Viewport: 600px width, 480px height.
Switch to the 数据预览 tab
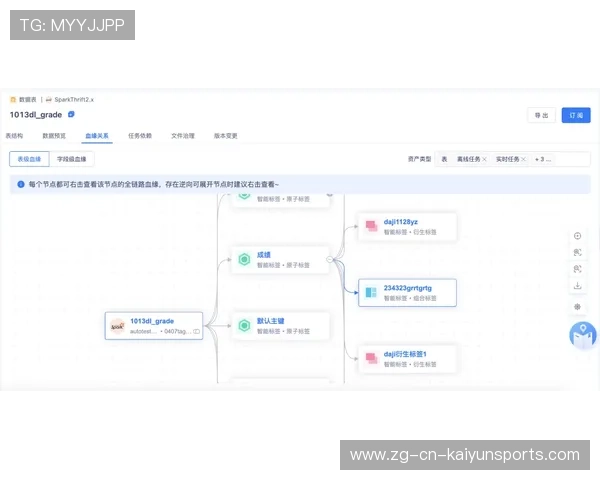tap(54, 136)
